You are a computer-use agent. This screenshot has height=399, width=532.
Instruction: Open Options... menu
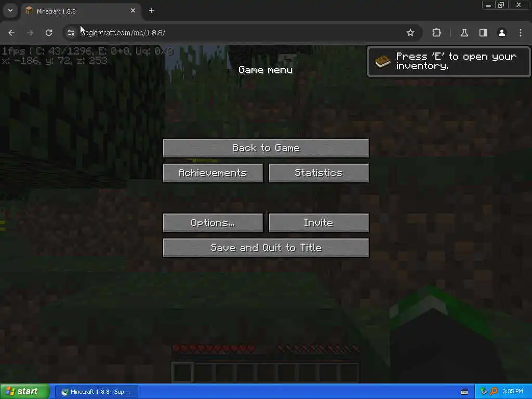click(x=212, y=223)
